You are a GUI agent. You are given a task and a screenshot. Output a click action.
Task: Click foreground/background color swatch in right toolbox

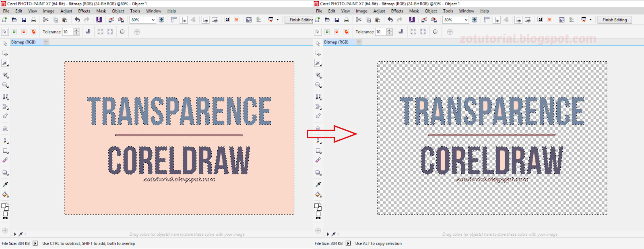(318, 207)
